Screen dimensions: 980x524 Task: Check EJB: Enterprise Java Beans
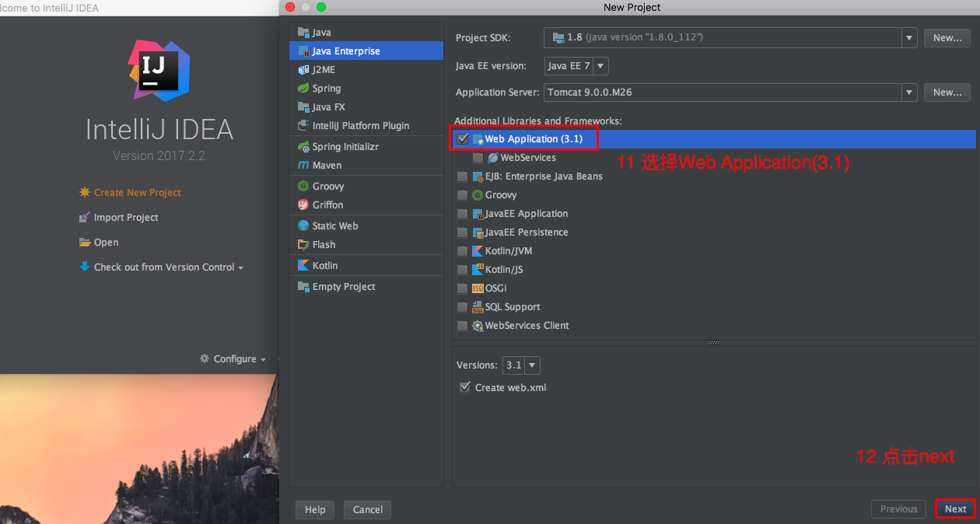463,176
